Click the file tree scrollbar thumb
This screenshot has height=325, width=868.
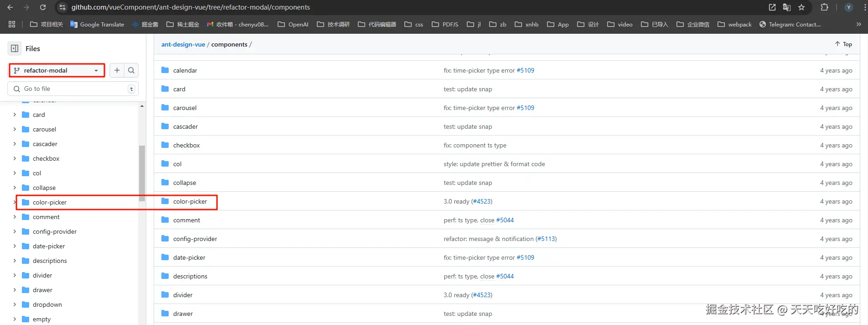(142, 173)
